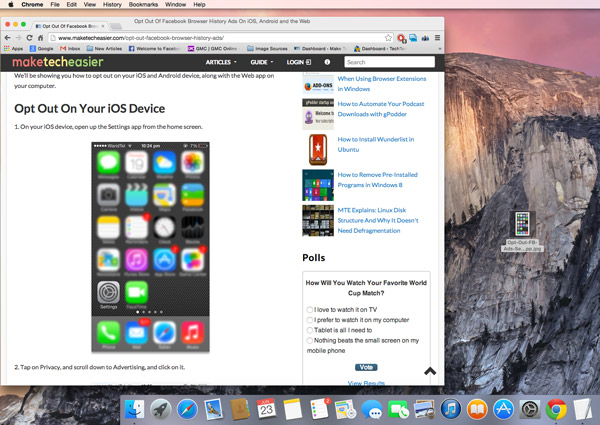Open Messages speech bubble in Dock
The image size is (600, 425).
(x=372, y=409)
